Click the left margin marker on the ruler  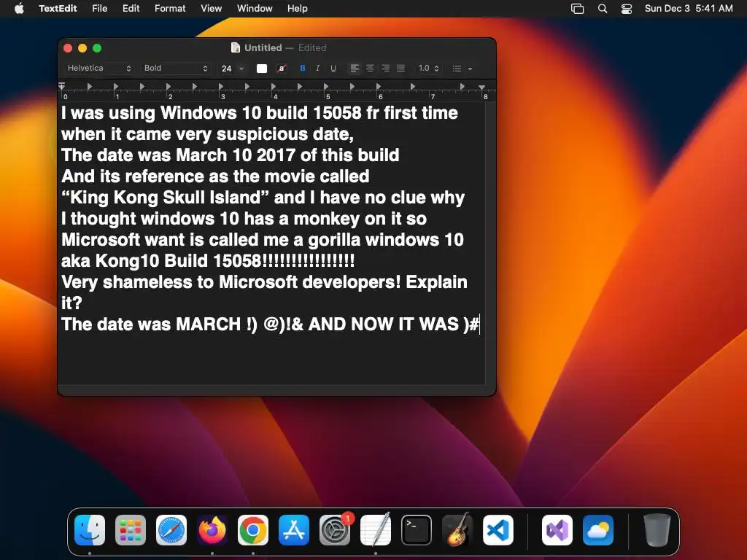(61, 86)
